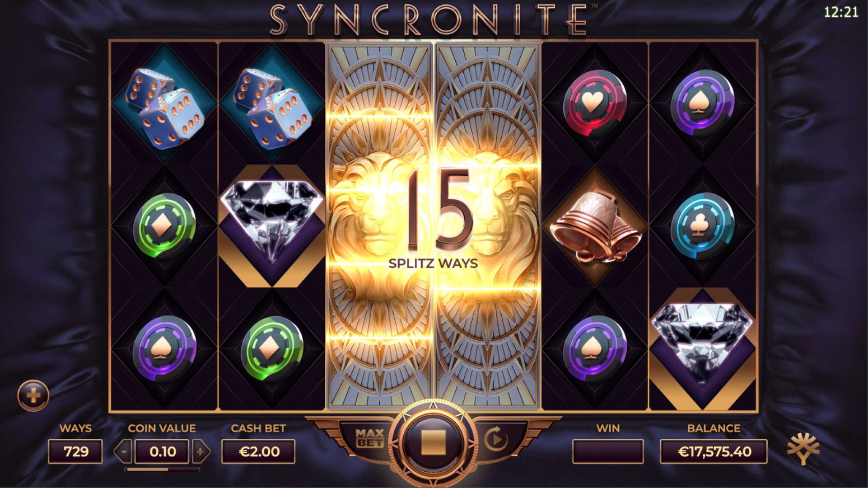The height and width of the screenshot is (488, 868).
Task: Click the empty Win amount box
Action: coord(608,451)
